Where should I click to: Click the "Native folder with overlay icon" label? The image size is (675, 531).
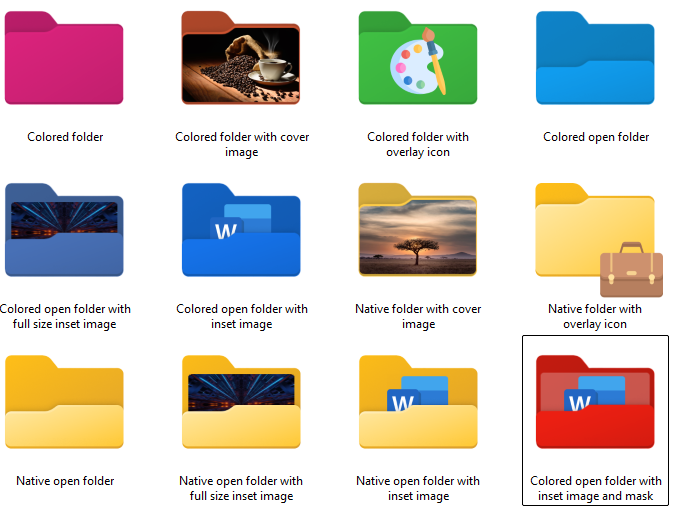point(595,317)
